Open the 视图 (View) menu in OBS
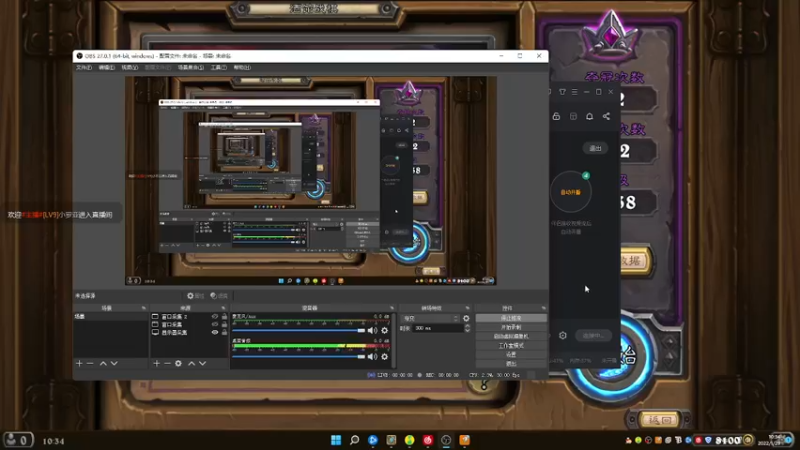This screenshot has width=800, height=450. pyautogui.click(x=129, y=67)
